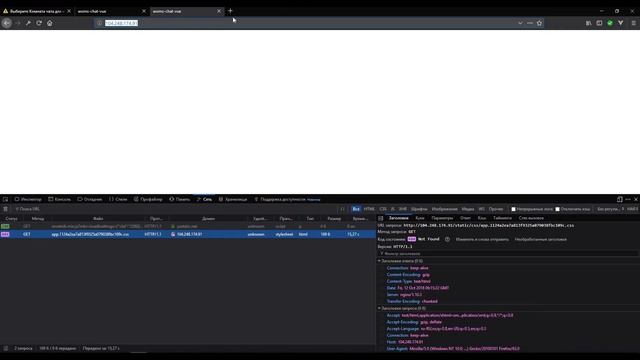The image size is (640, 360).
Task: Switch to the Debugger devtools tab
Action: pyautogui.click(x=90, y=199)
